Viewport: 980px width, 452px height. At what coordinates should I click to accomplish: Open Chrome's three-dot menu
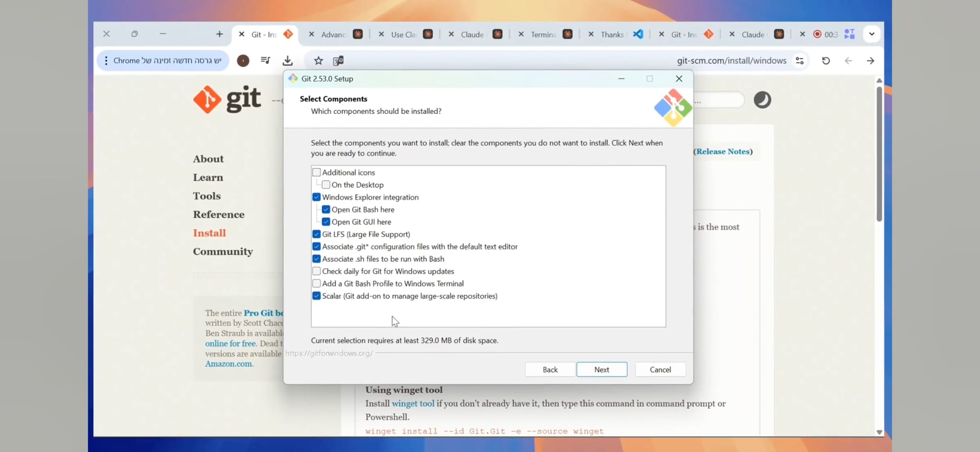click(x=106, y=61)
